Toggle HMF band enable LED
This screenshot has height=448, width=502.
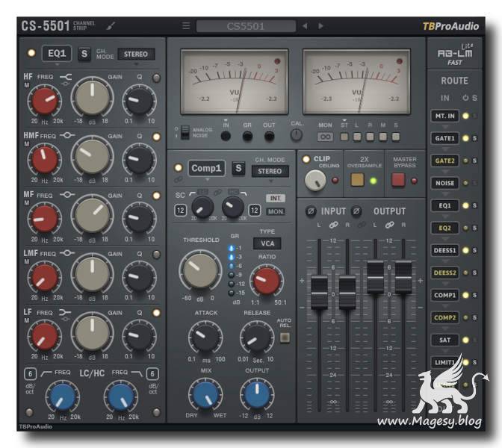pos(156,137)
